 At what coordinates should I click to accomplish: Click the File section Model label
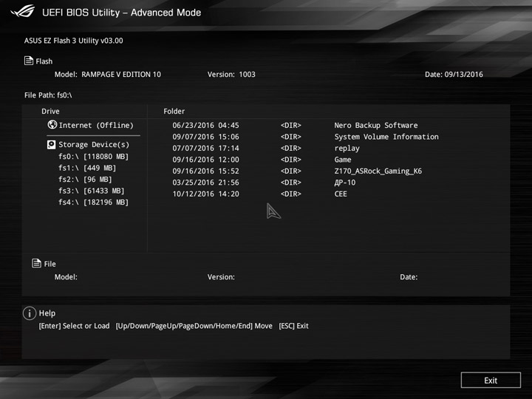pyautogui.click(x=66, y=277)
